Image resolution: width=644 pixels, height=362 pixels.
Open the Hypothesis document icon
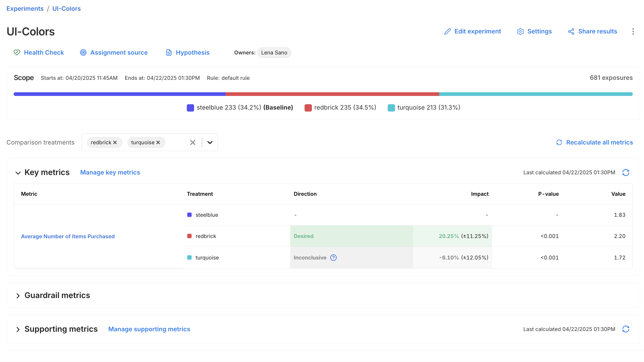pos(169,52)
